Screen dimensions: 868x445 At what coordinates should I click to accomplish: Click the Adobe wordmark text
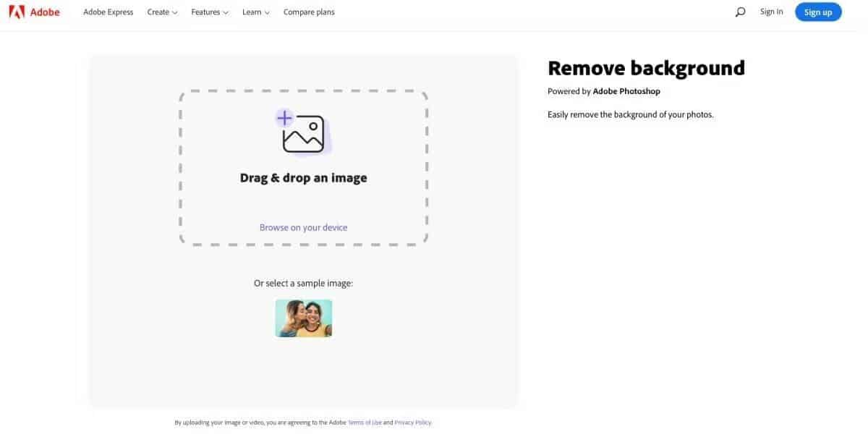click(x=45, y=12)
